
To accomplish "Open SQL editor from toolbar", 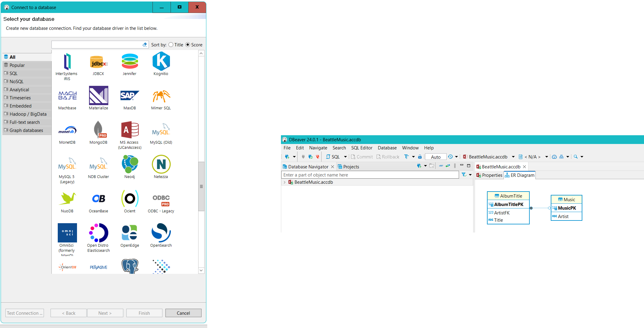I will pyautogui.click(x=333, y=157).
